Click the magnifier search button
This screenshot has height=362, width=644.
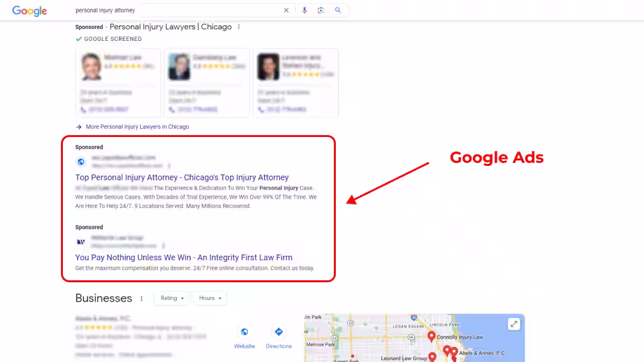(338, 10)
